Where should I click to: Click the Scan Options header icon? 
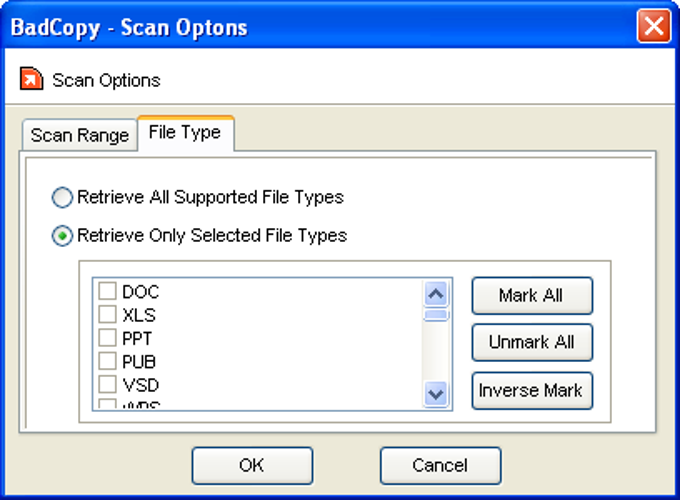tap(31, 79)
